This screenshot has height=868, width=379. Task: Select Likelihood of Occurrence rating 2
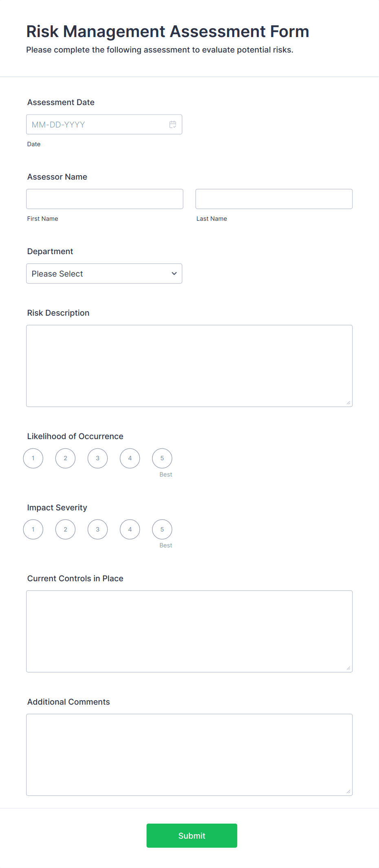[65, 458]
